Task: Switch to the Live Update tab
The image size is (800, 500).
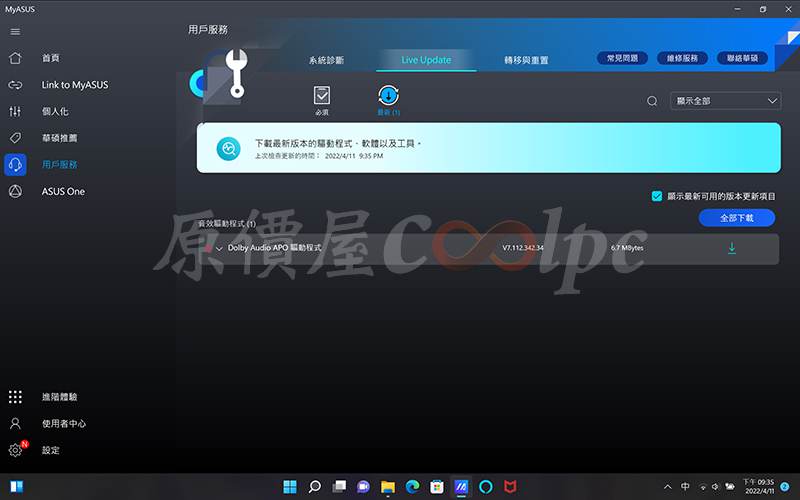Action: point(426,60)
